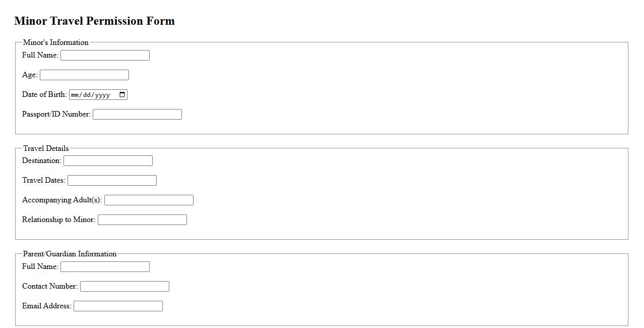Click the Relationship to Minor field
The width and height of the screenshot is (644, 328).
(142, 220)
